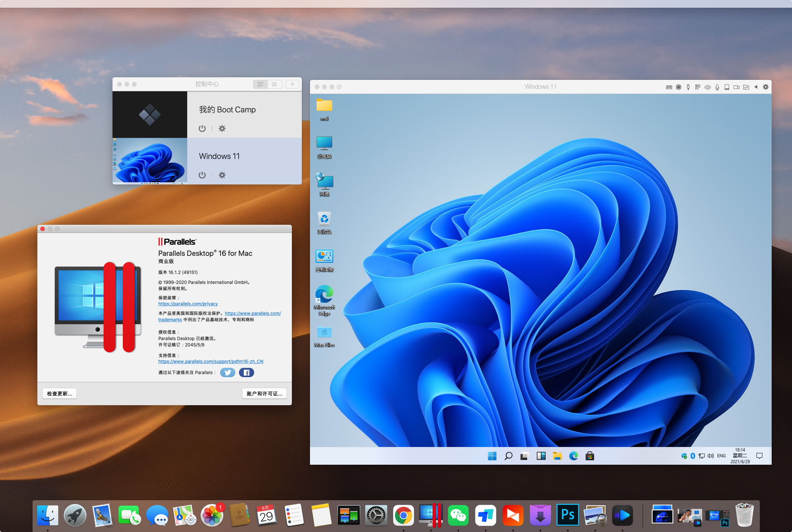Open Task View on Windows taskbar
The height and width of the screenshot is (532, 792).
(525, 456)
